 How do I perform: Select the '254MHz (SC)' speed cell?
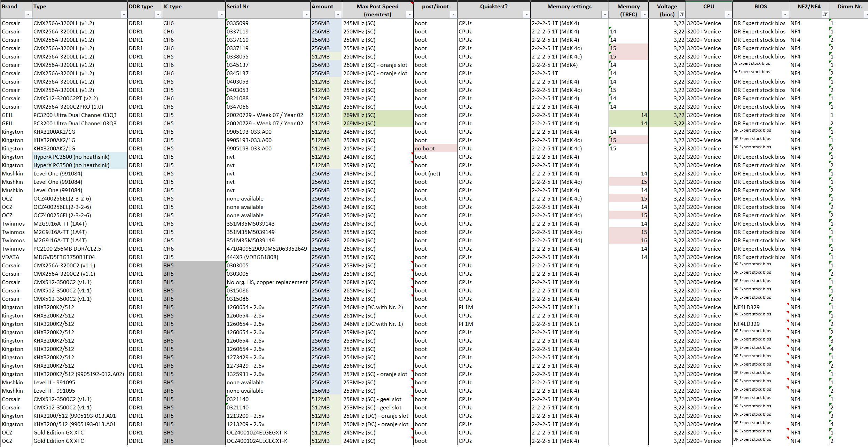click(x=378, y=357)
